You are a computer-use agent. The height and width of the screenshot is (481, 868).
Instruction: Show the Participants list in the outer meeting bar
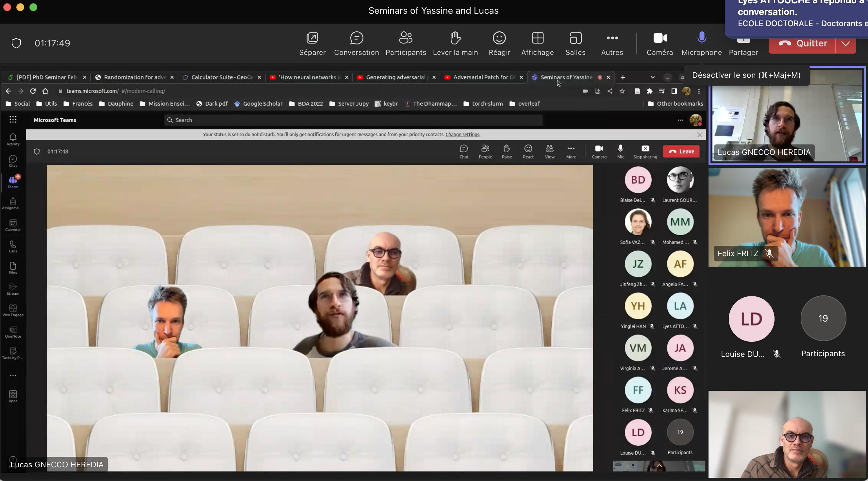(x=406, y=44)
